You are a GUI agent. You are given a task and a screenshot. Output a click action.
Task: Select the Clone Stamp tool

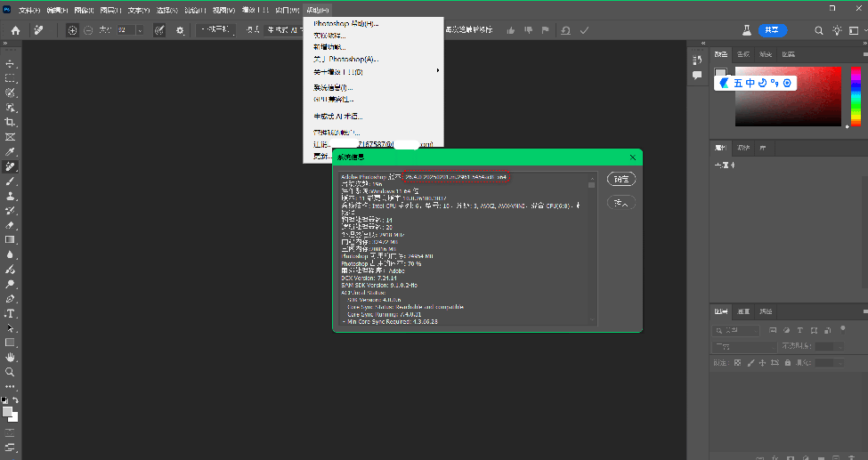click(x=10, y=196)
